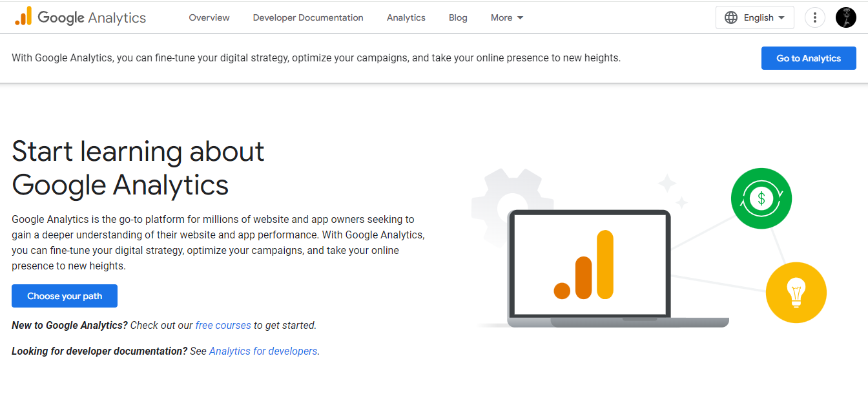Click 'Looking for developer documentation?' text
Image resolution: width=868 pixels, height=398 pixels.
99,351
